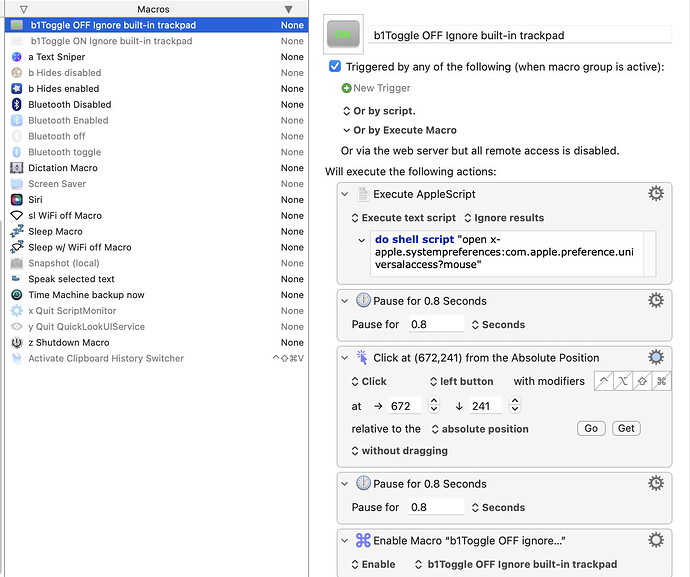
Task: Click the Macros column sort triangle
Action: pos(288,9)
